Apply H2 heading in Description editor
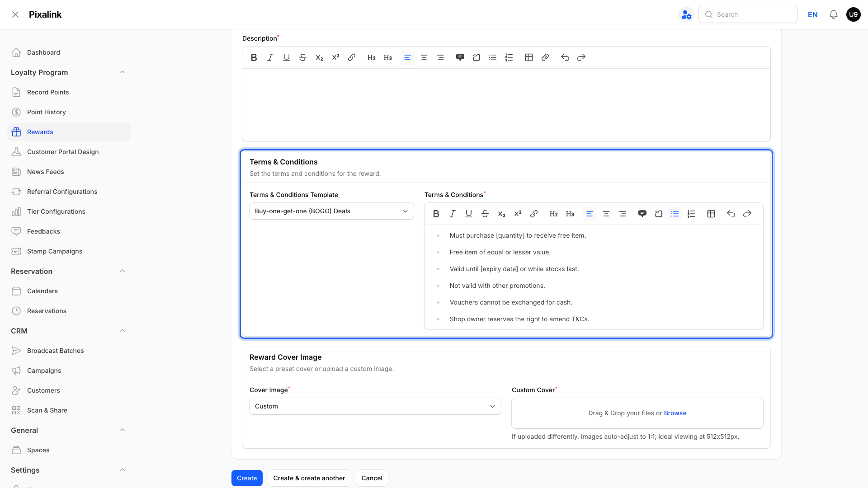The height and width of the screenshot is (488, 868). point(372,57)
